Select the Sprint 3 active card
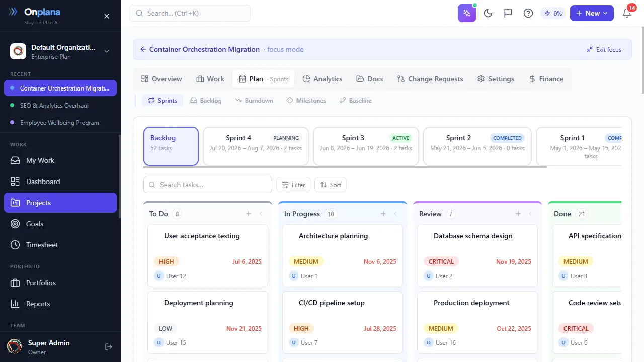The width and height of the screenshot is (644, 362). [x=366, y=146]
